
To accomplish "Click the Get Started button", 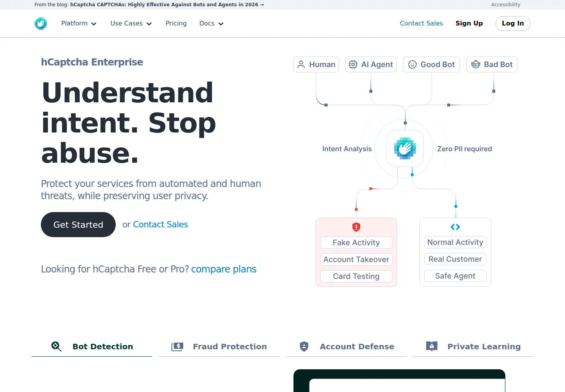I will coord(78,225).
